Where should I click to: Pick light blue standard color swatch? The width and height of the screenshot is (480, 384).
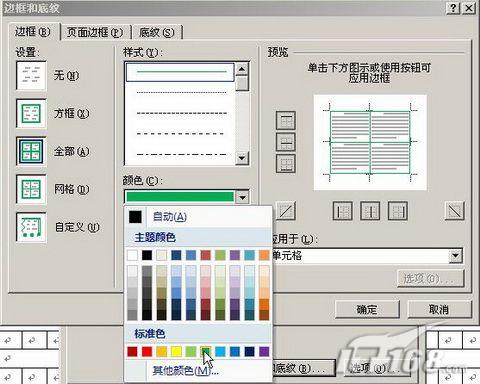tap(220, 351)
